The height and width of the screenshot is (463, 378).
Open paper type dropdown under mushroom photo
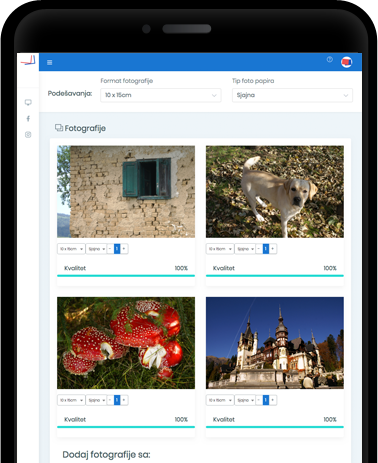(96, 400)
